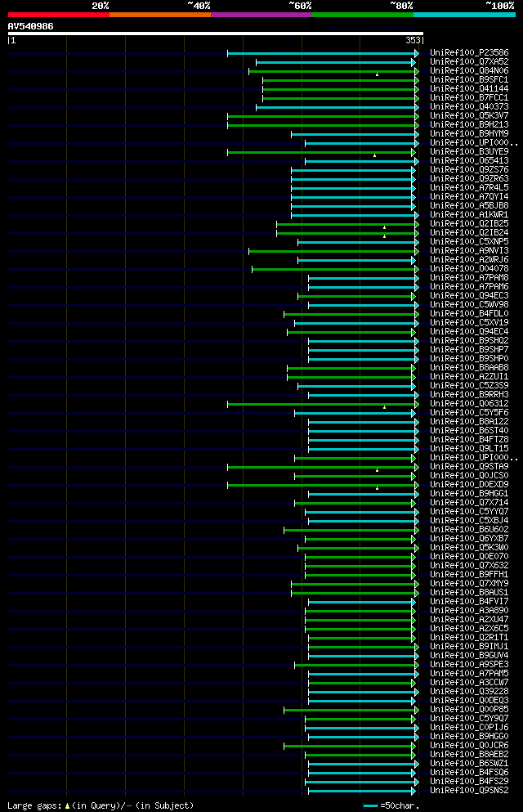Select the UniRef100_Q9ZS76 label

pyautogui.click(x=469, y=170)
